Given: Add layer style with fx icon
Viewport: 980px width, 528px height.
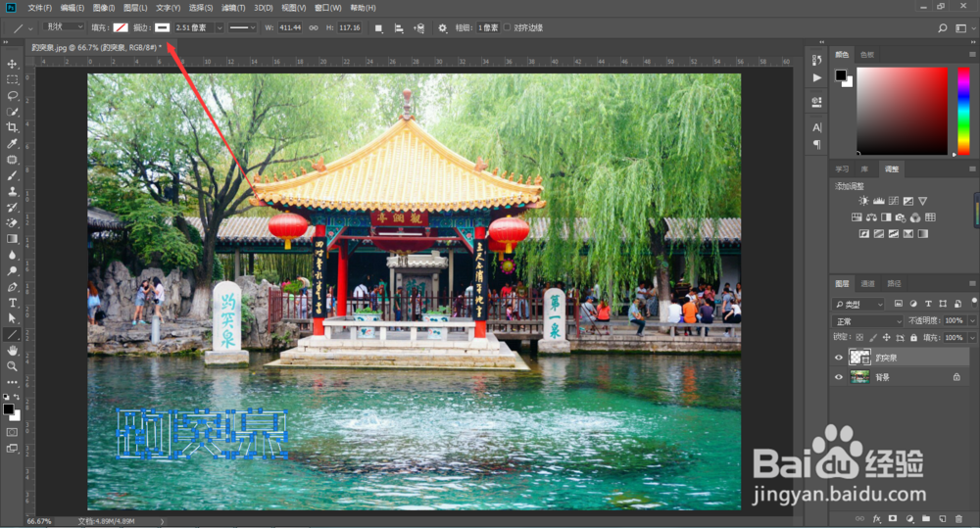Looking at the screenshot, I should (876, 518).
